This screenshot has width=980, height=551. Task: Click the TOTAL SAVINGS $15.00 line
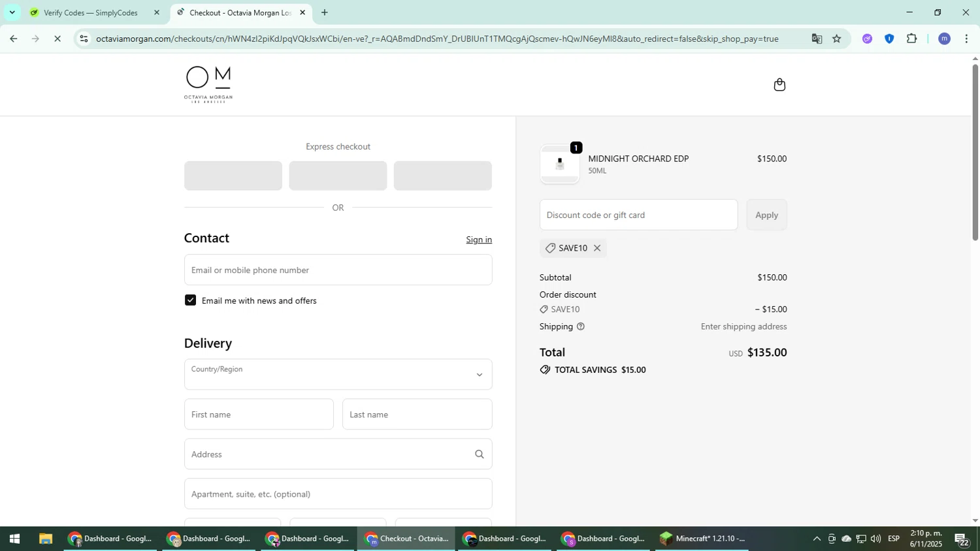point(593,370)
